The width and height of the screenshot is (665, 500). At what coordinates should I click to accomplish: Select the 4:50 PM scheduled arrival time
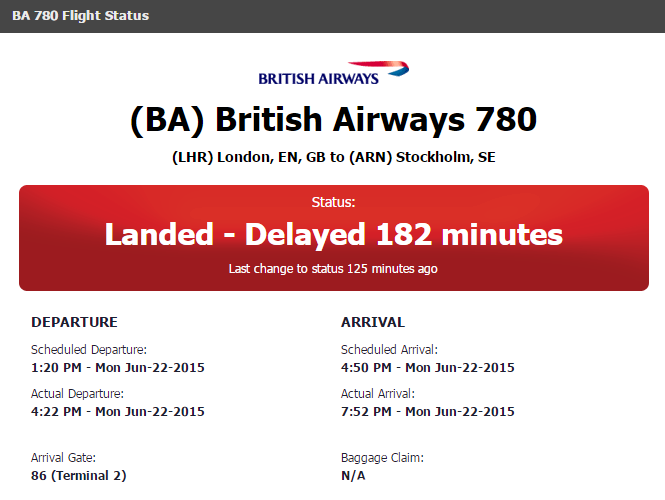tap(428, 367)
